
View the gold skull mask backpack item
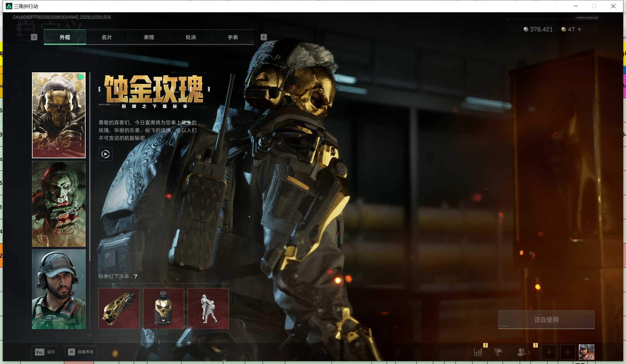163,308
